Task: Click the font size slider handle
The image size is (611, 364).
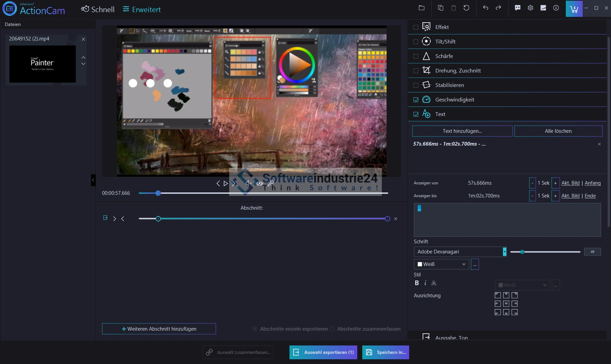Action: [x=522, y=252]
